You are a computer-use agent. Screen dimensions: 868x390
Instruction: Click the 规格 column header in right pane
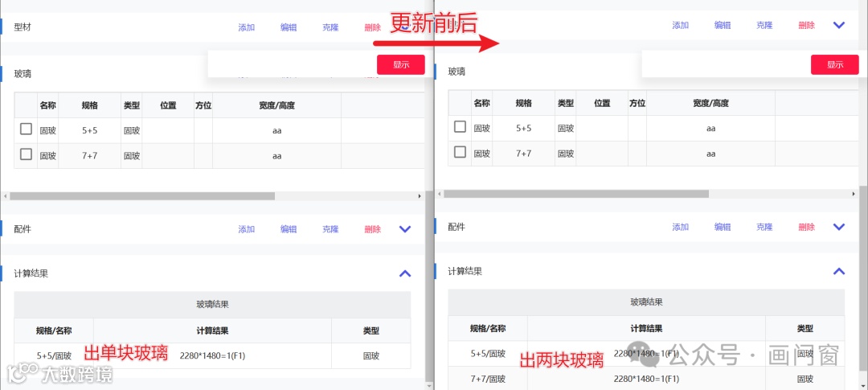click(524, 103)
